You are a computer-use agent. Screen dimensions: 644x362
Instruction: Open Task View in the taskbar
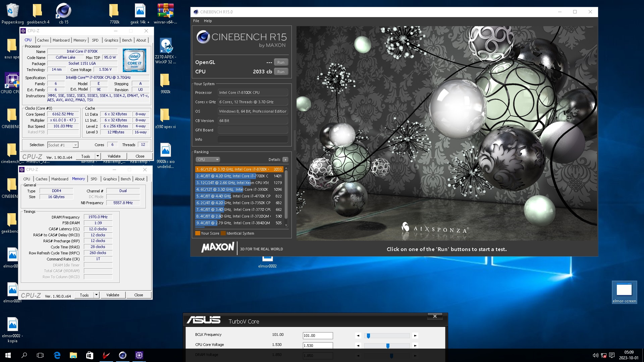point(40,355)
